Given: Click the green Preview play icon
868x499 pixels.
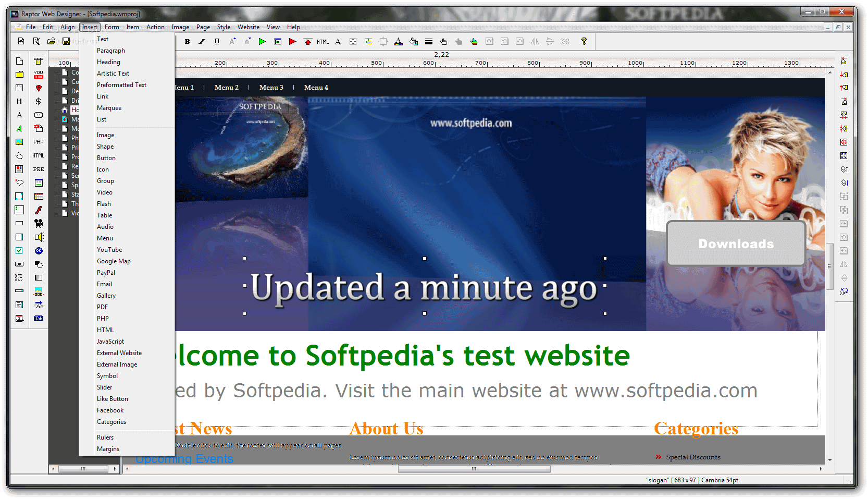Looking at the screenshot, I should coord(262,42).
